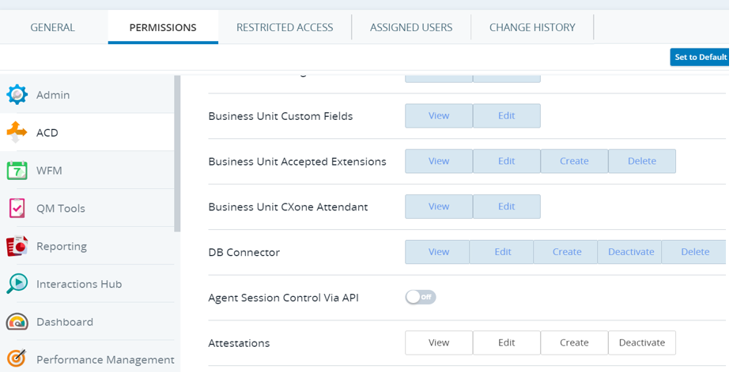
Task: Toggle Deactivate permission for DB Connector
Action: click(629, 251)
